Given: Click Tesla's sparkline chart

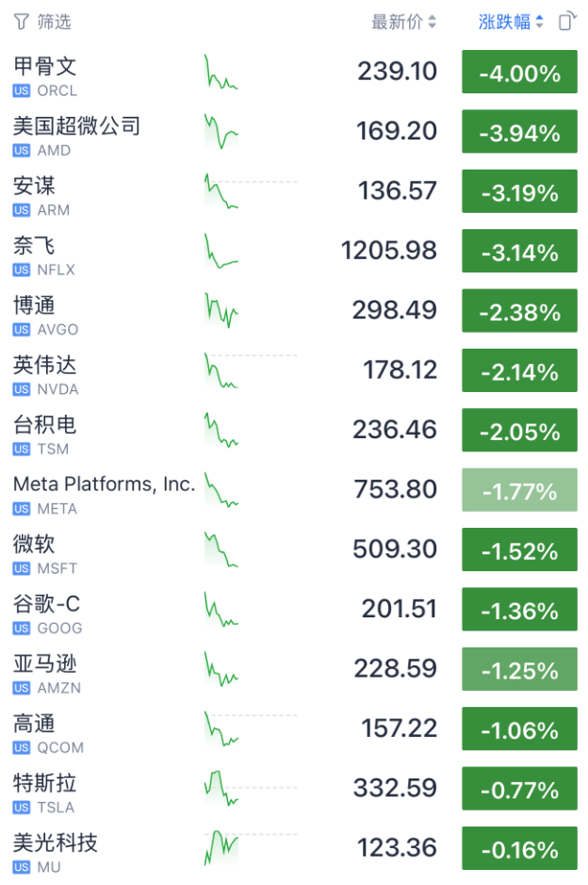Looking at the screenshot, I should 220,788.
